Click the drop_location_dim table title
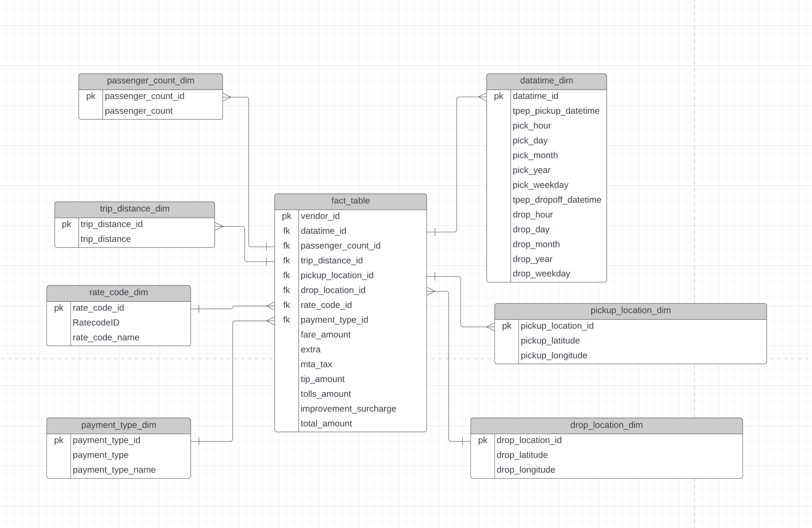Screen dimensions: 812x528 607,425
